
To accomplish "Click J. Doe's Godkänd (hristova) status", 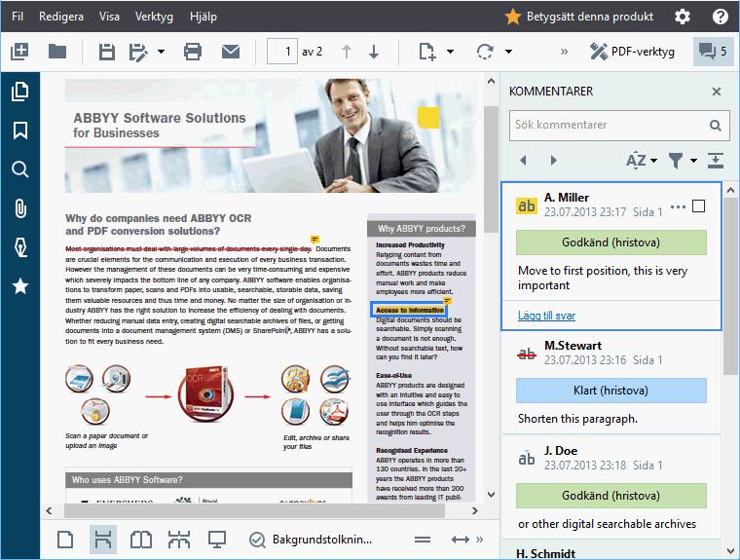I will [611, 496].
